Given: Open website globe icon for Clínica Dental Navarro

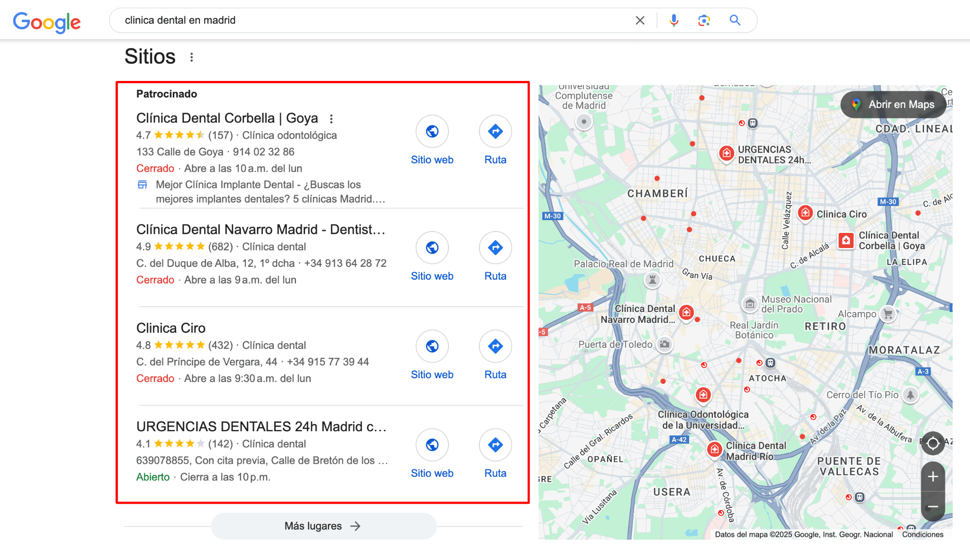Looking at the screenshot, I should pyautogui.click(x=432, y=248).
